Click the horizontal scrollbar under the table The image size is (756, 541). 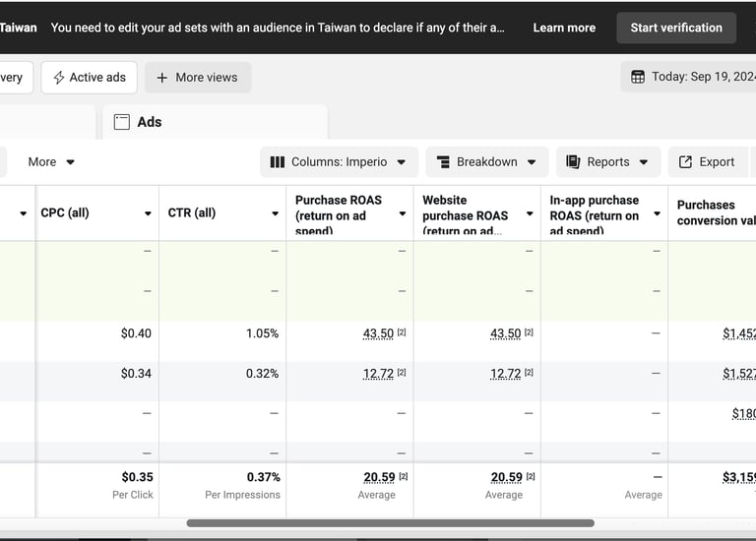[x=390, y=523]
